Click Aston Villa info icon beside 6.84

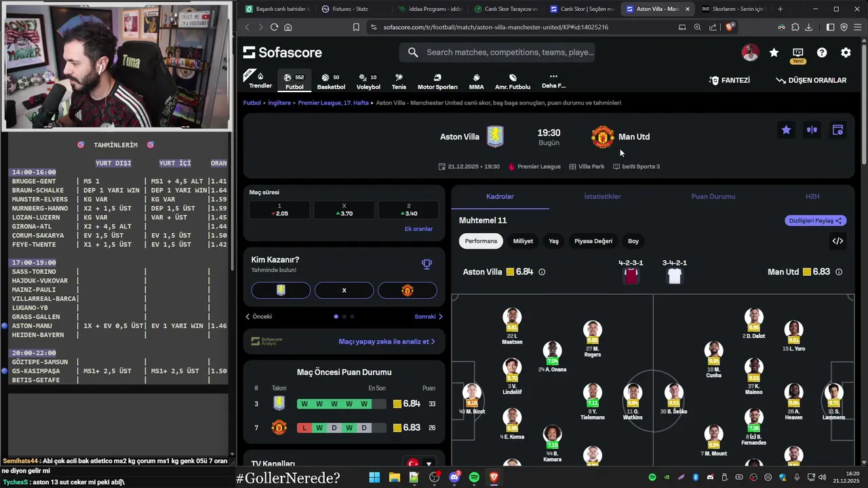[541, 272]
